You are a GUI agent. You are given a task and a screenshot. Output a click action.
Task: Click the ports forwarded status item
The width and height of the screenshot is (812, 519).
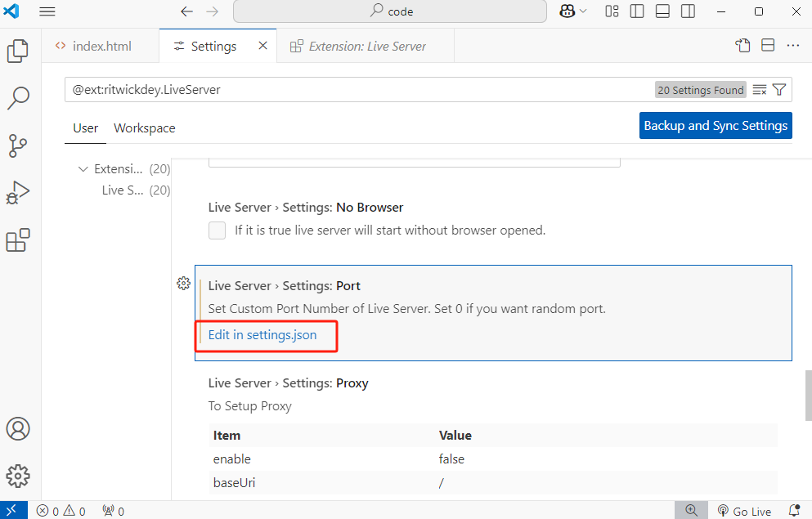tap(114, 512)
